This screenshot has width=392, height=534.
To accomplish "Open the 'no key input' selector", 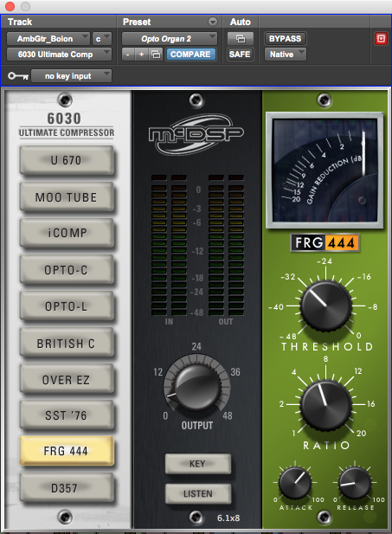I will [71, 76].
